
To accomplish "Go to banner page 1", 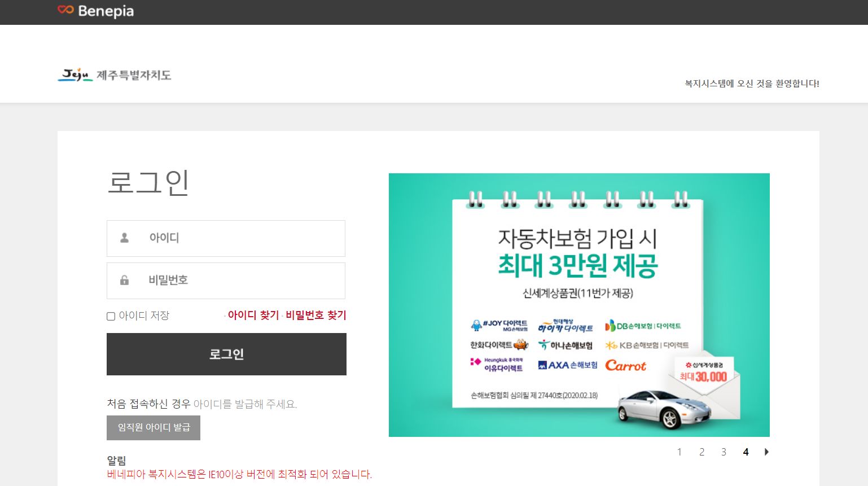I will pyautogui.click(x=680, y=452).
